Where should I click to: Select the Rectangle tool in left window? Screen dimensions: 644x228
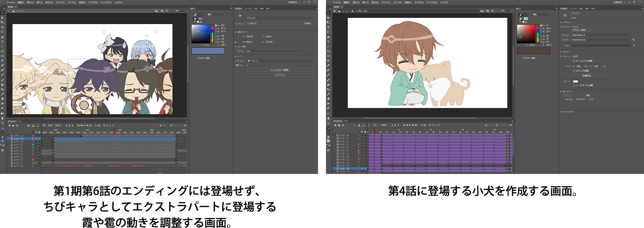click(2, 50)
